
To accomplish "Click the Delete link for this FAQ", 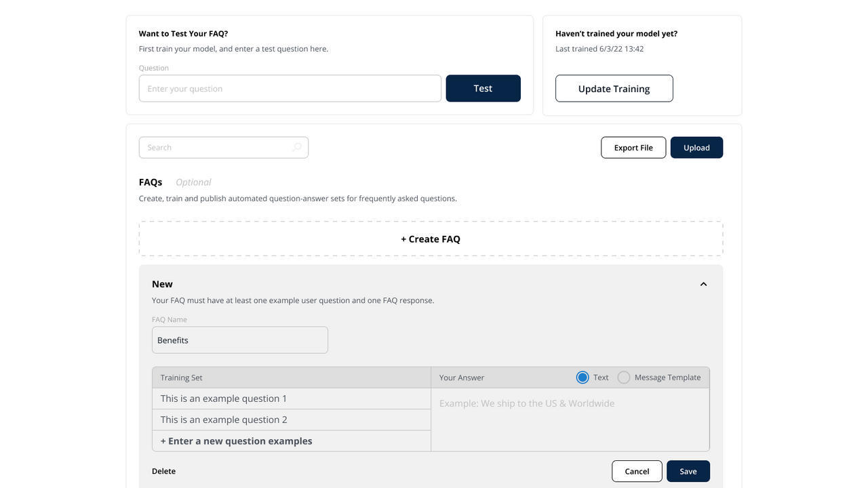I will point(163,471).
